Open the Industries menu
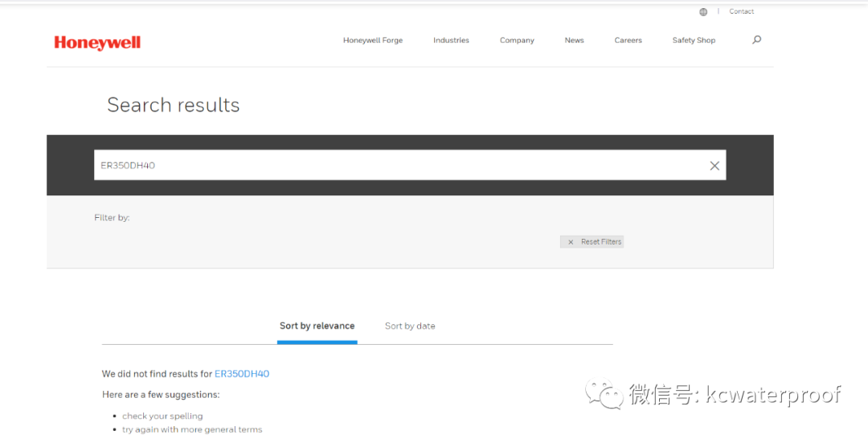The height and width of the screenshot is (435, 868). pos(451,40)
